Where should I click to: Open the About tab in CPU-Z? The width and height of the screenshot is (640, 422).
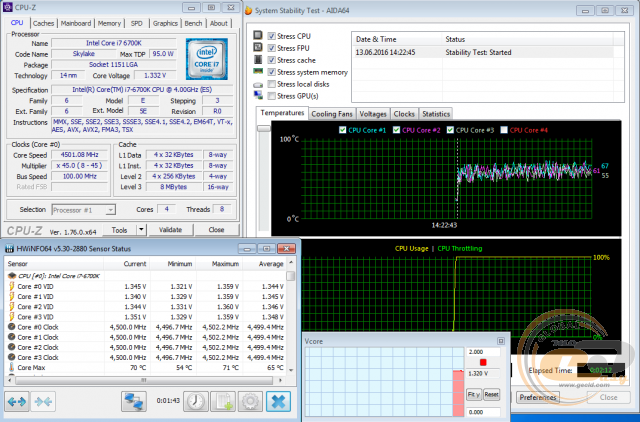[219, 23]
